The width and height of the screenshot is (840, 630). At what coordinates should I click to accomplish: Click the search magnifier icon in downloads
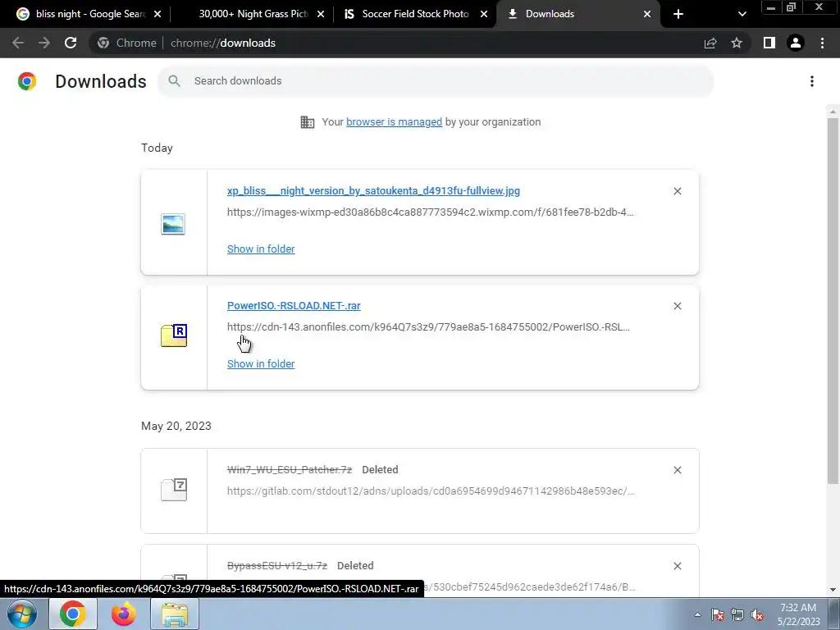pyautogui.click(x=174, y=81)
